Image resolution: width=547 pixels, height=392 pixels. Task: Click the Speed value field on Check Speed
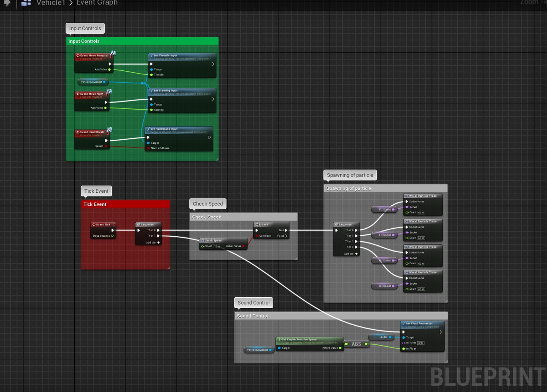click(217, 246)
